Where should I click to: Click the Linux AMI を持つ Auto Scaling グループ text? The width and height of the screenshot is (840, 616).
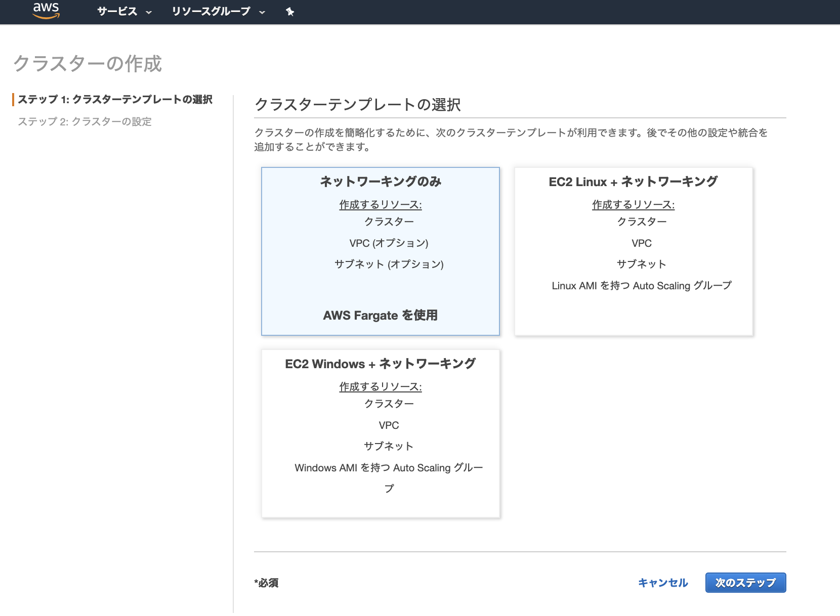(x=642, y=285)
